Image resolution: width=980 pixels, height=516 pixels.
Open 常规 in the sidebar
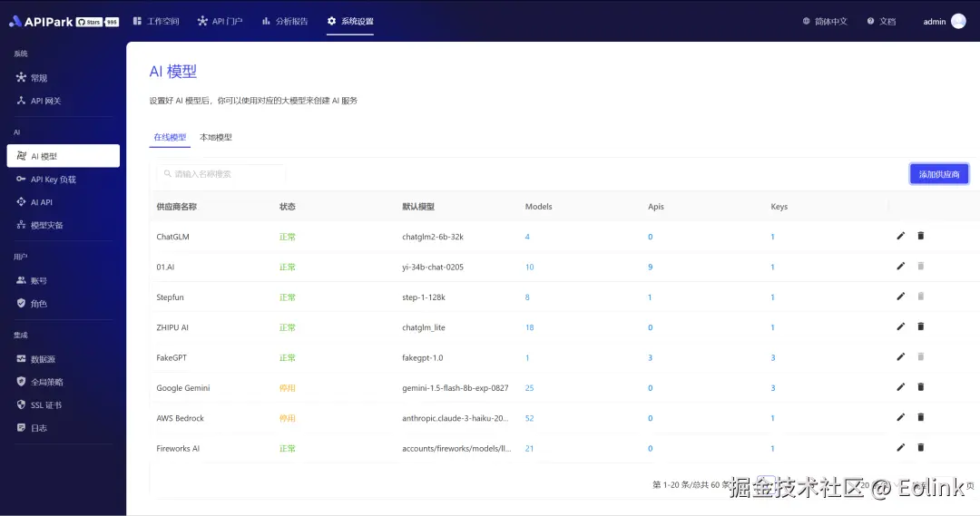(64, 77)
